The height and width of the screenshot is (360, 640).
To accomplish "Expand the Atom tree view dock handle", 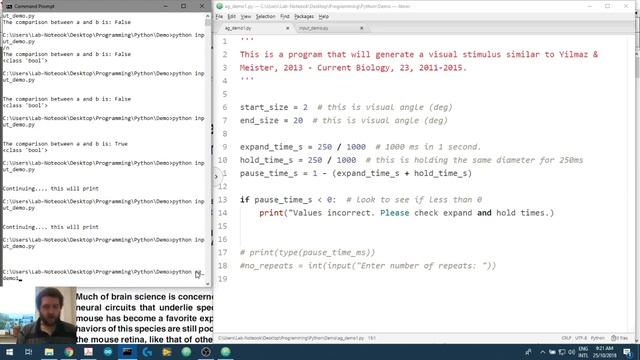I will click(x=216, y=177).
